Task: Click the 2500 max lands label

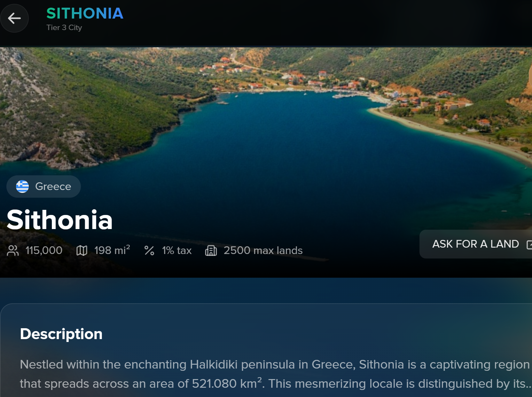Action: (263, 250)
